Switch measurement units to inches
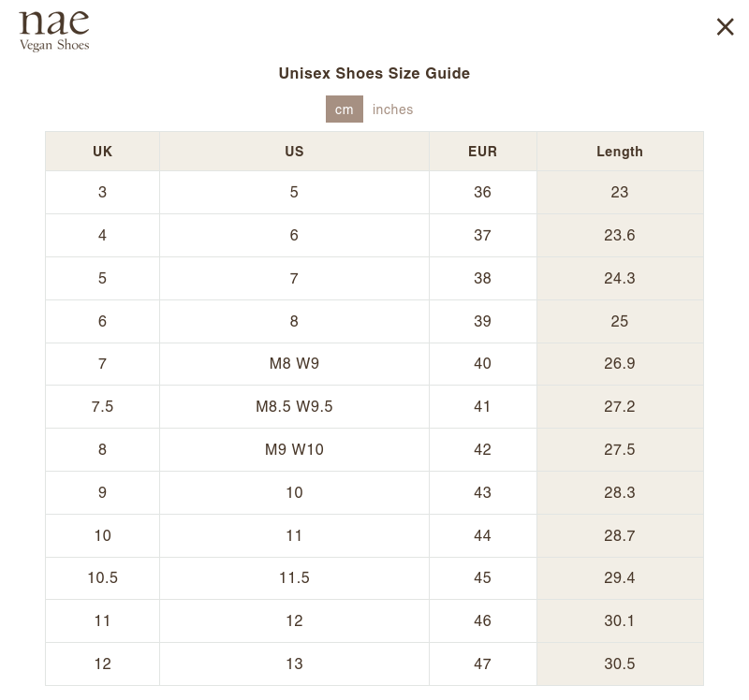This screenshot has width=749, height=700. tap(392, 109)
